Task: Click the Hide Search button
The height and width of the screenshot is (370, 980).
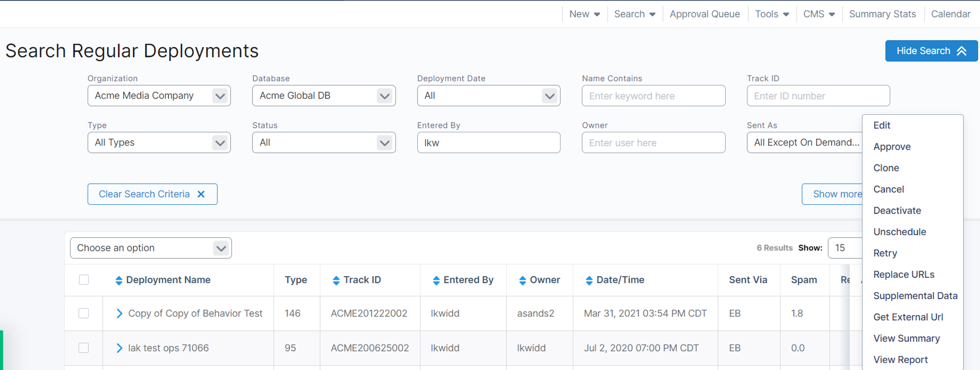Action: point(931,51)
